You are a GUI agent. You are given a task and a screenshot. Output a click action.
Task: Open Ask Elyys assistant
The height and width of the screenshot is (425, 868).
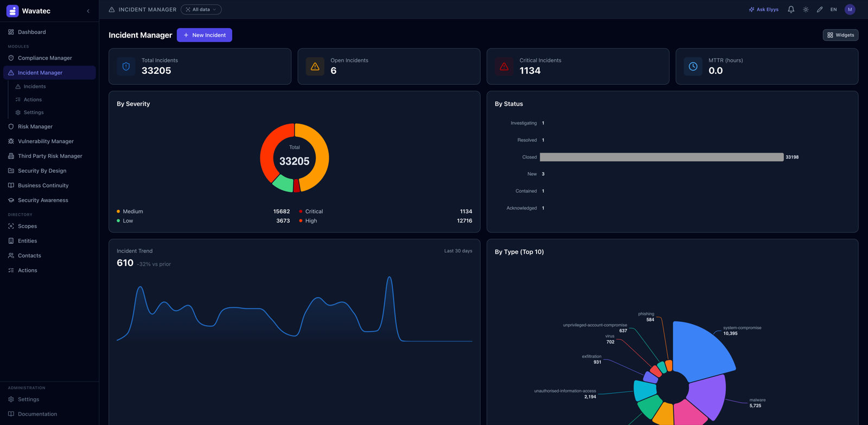(764, 9)
